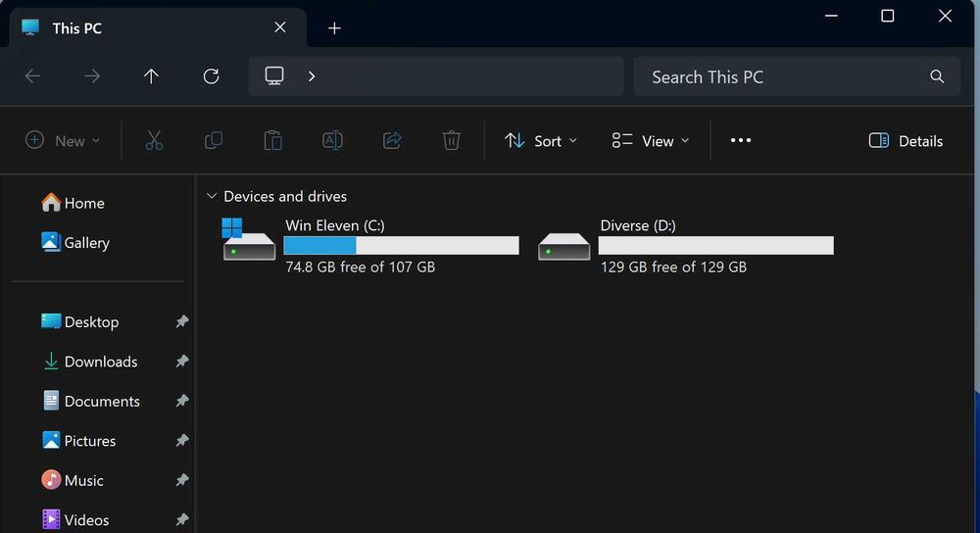Click the Paste clipboard icon
Image resolution: width=980 pixels, height=533 pixels.
(x=272, y=140)
